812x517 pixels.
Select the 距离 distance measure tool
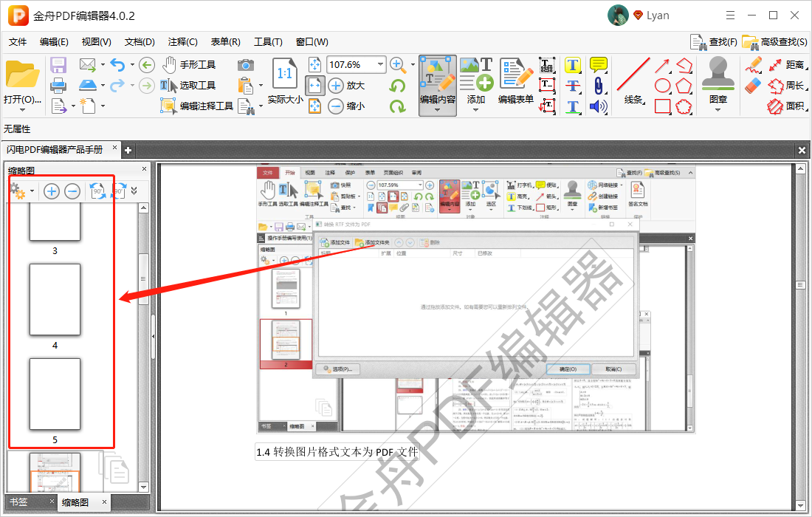click(788, 65)
